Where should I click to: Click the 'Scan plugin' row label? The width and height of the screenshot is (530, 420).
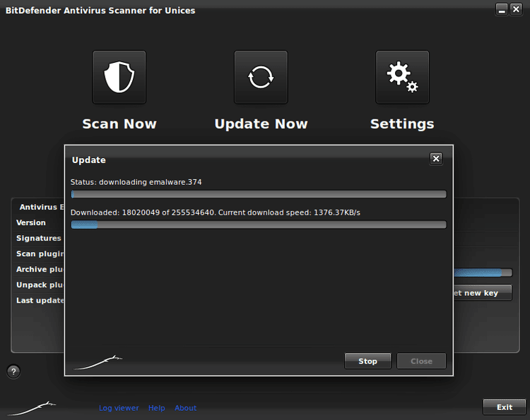tap(40, 253)
